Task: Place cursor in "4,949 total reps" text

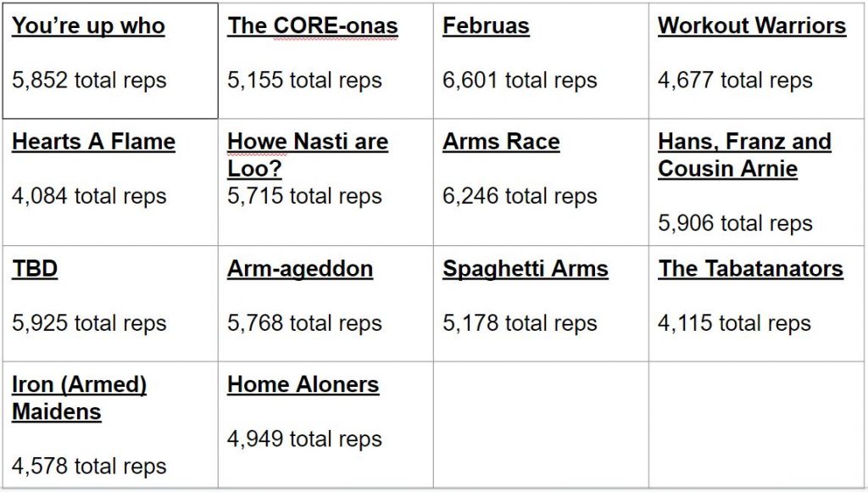Action: point(304,439)
